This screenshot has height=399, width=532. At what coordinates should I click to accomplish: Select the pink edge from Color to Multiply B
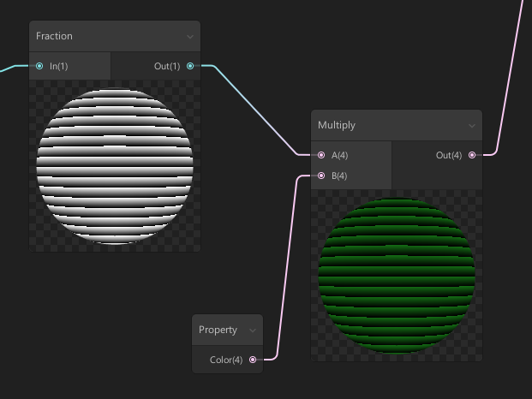287,268
